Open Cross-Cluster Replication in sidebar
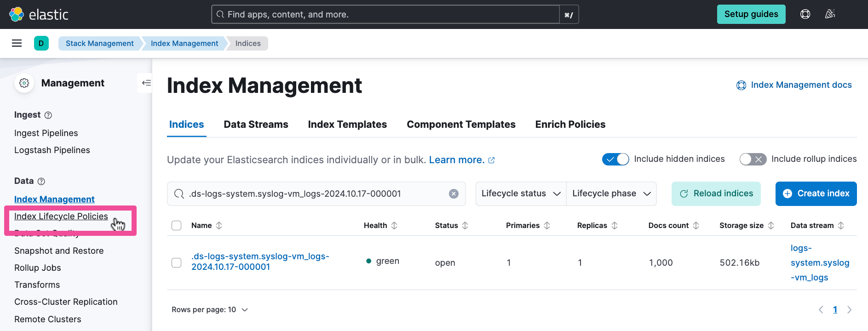 [x=66, y=302]
